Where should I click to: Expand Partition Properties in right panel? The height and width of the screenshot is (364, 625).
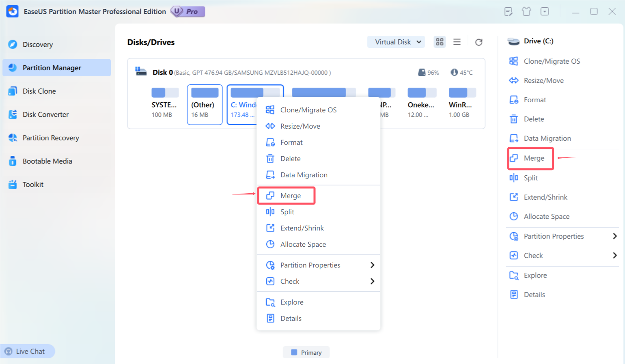point(562,236)
